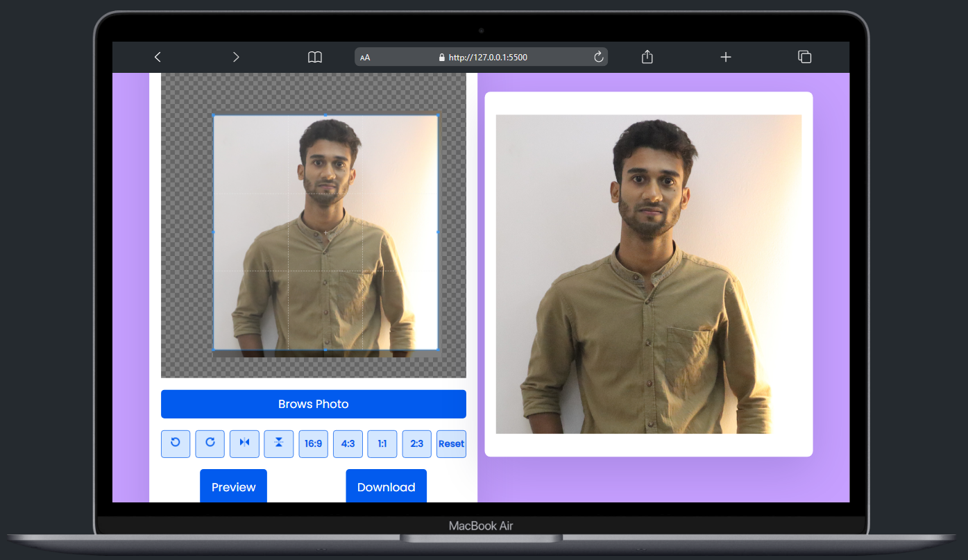Flip the image vertically

point(279,443)
